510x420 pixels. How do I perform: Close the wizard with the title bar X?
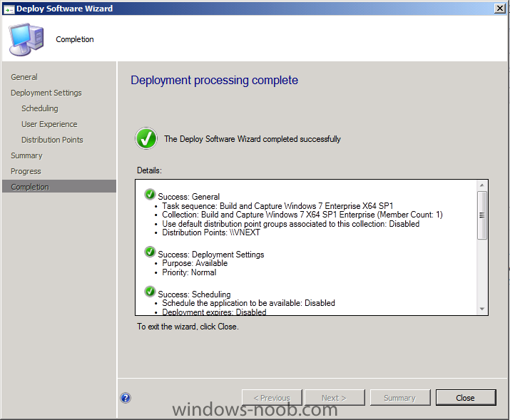pos(499,9)
